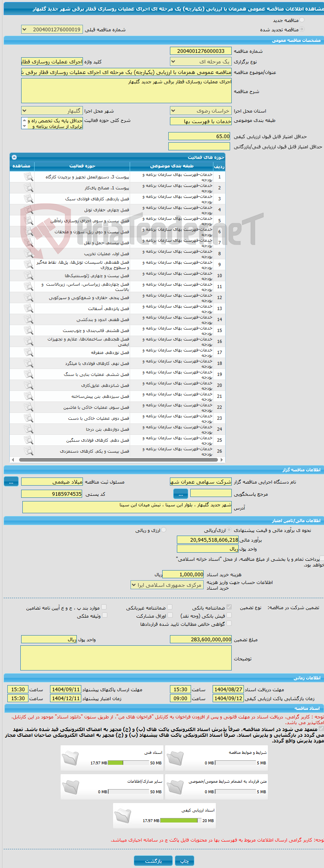Image resolution: width=324 pixels, height=868 pixels.
Task: Open view icon for activity row 5
Action: (28, 221)
